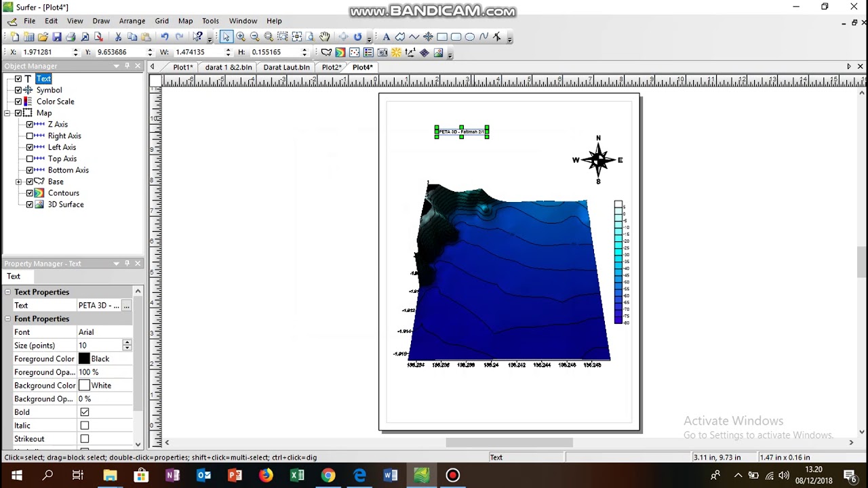Click the Context Help question pointer icon

pos(197,37)
